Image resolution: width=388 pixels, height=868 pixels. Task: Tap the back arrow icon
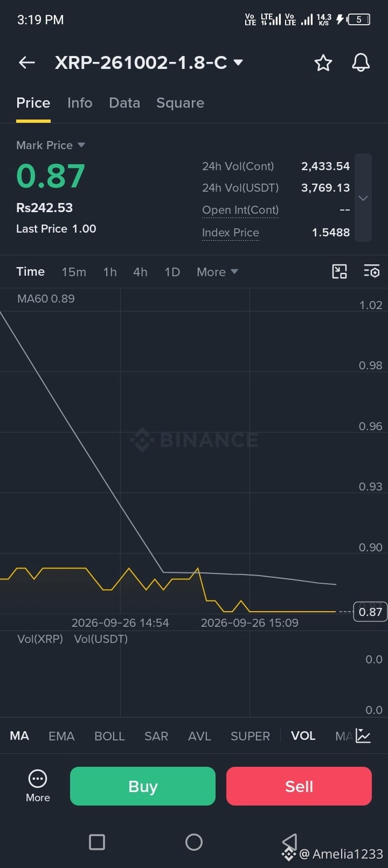pos(27,62)
